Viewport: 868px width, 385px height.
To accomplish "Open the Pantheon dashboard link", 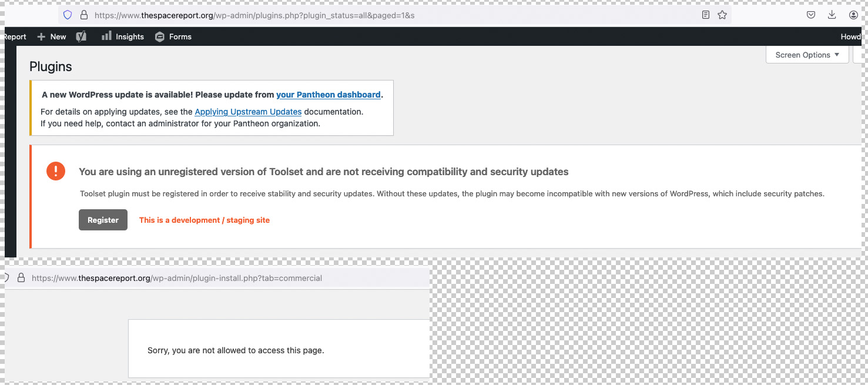I will [x=329, y=95].
